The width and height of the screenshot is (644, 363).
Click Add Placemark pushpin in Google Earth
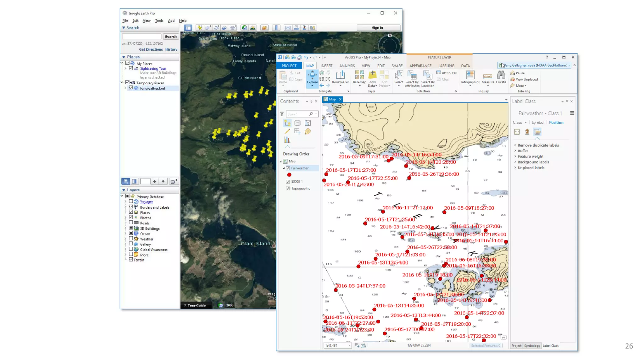[x=200, y=28]
